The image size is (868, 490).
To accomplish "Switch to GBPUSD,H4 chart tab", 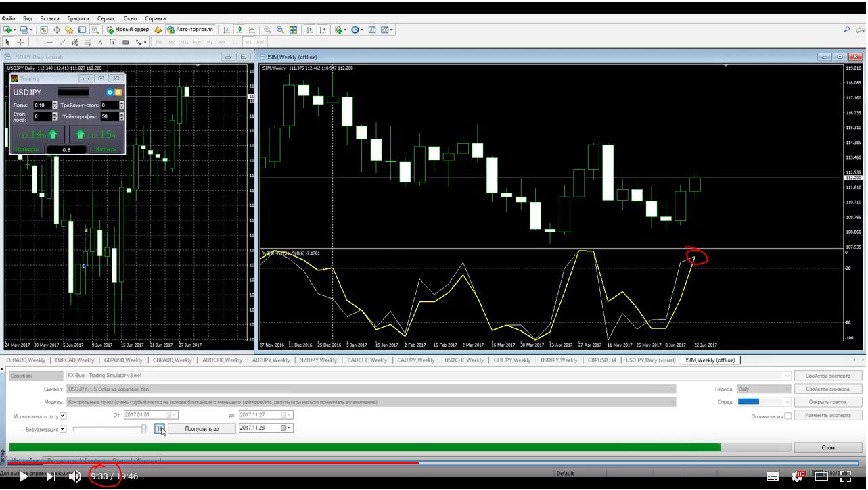I will pos(602,360).
